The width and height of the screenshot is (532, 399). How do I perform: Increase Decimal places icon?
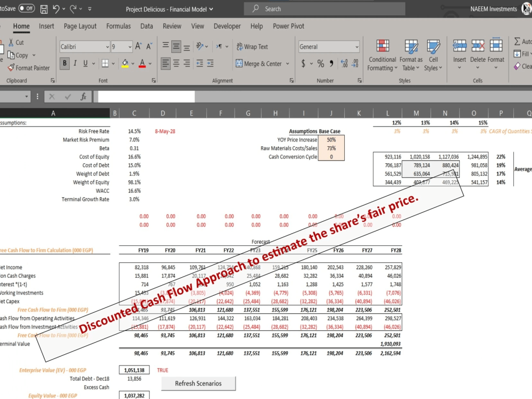(344, 63)
